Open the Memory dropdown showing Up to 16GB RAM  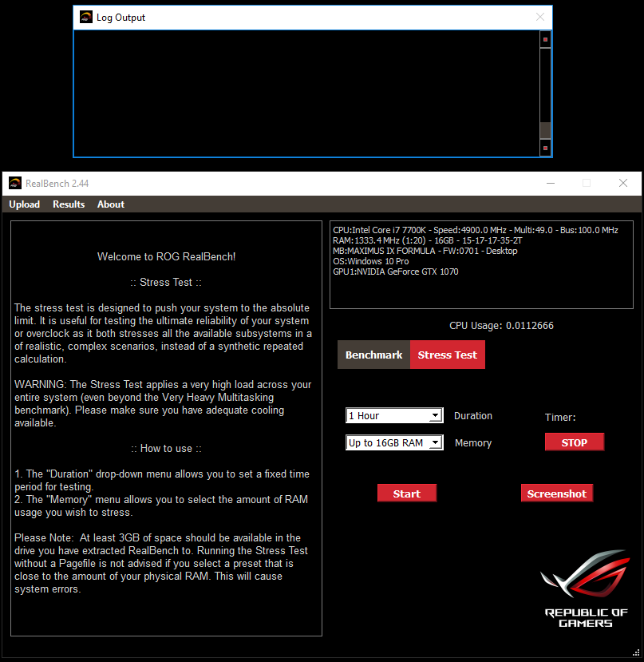394,442
